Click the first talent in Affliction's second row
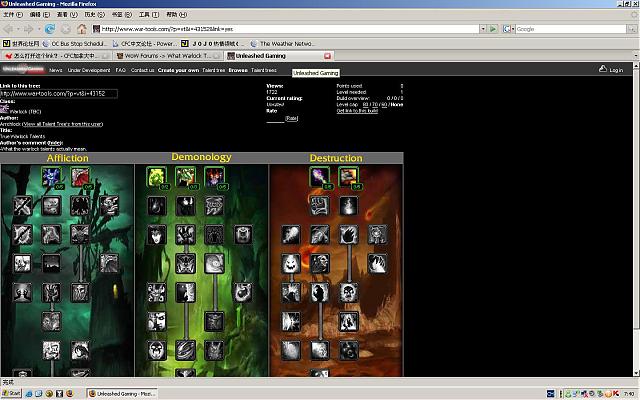 (22, 206)
